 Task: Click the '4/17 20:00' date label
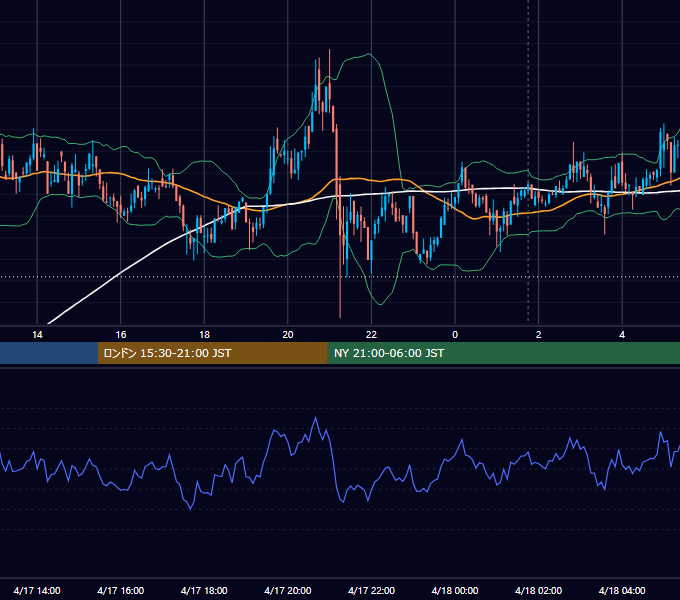[288, 590]
